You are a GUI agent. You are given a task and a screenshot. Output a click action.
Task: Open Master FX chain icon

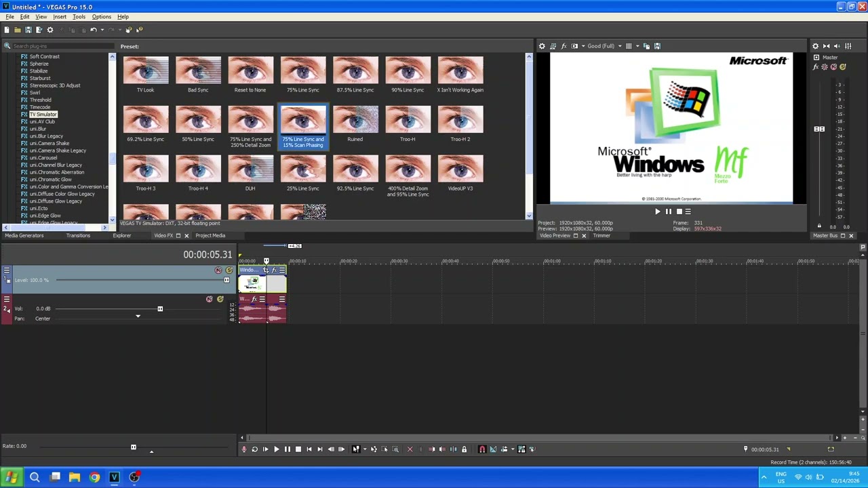(x=816, y=67)
